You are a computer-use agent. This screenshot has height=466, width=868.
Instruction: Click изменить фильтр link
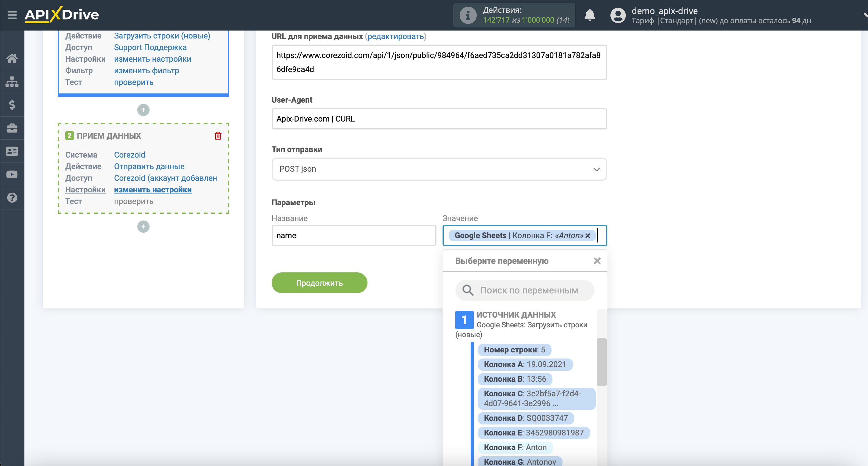pyautogui.click(x=146, y=71)
